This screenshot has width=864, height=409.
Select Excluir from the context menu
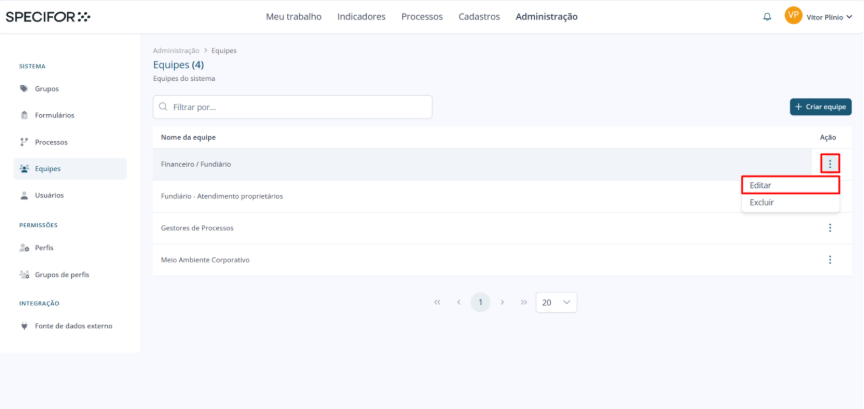(x=790, y=202)
